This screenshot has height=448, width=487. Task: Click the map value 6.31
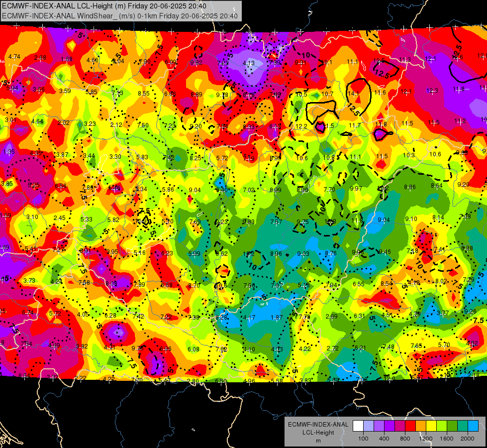tap(359, 316)
